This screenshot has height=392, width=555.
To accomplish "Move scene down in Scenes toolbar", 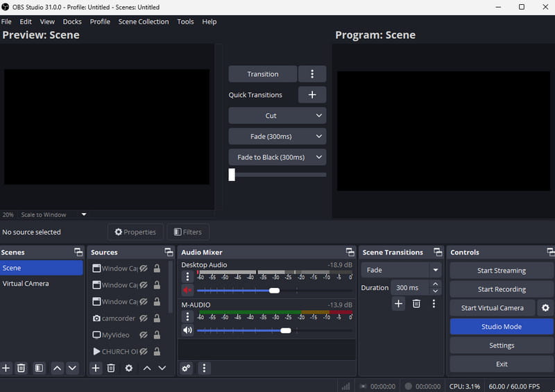I will point(72,368).
